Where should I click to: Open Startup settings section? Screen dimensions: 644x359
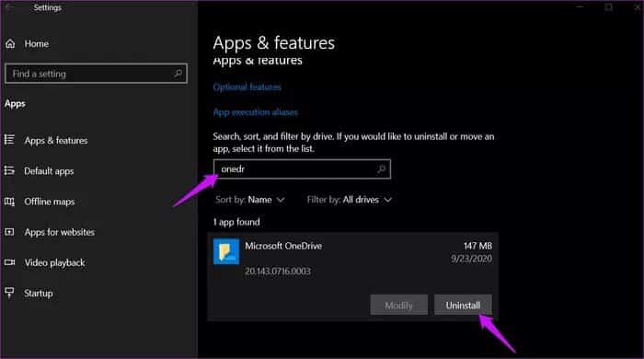tap(39, 294)
